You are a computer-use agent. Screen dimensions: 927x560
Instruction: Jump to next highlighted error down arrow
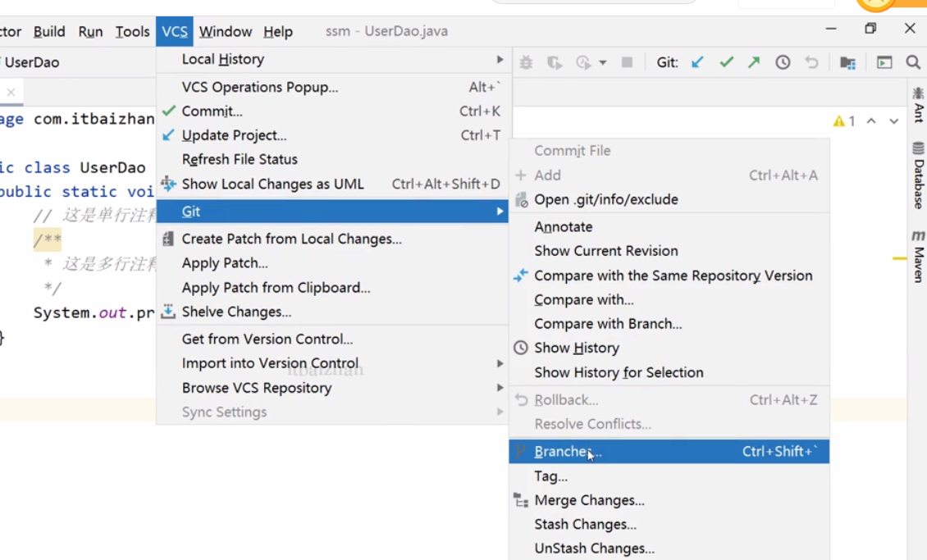(894, 121)
